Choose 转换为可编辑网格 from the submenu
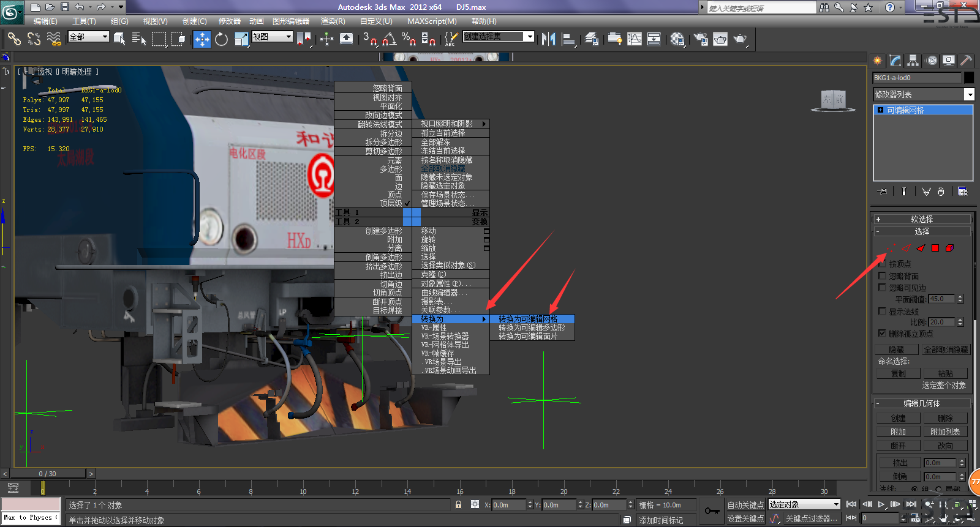Image resolution: width=980 pixels, height=527 pixels. 532,319
